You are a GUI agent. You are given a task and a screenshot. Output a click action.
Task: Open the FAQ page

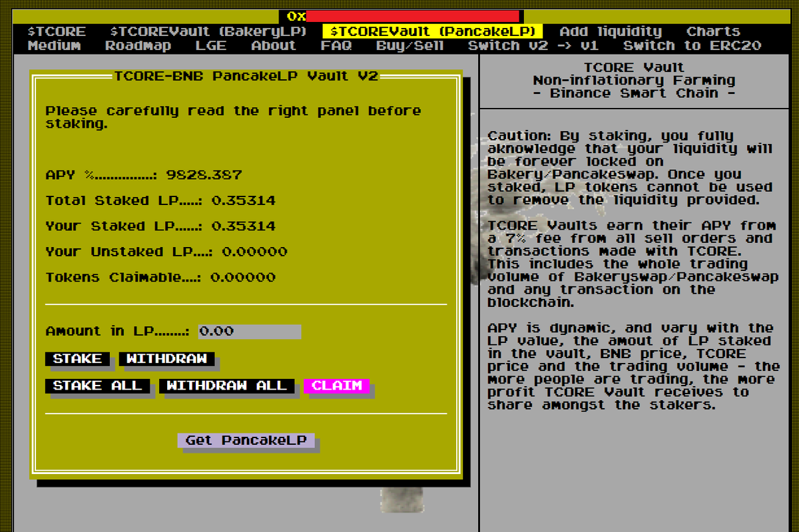click(x=336, y=45)
